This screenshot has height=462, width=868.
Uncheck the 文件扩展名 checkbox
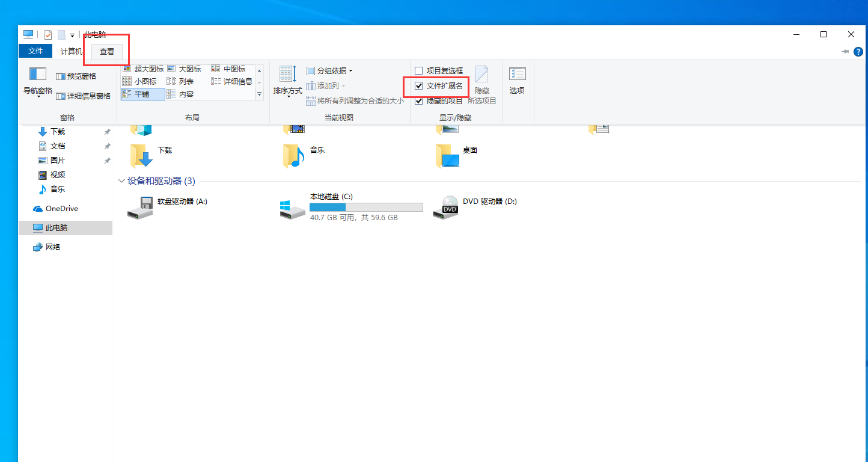pos(419,86)
